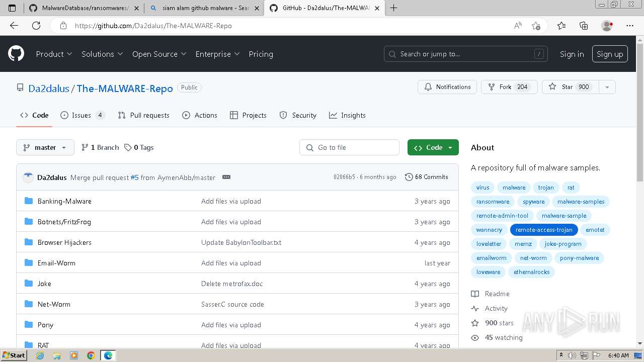
Task: Open GitHub home via Octocat logo
Action: 16,54
